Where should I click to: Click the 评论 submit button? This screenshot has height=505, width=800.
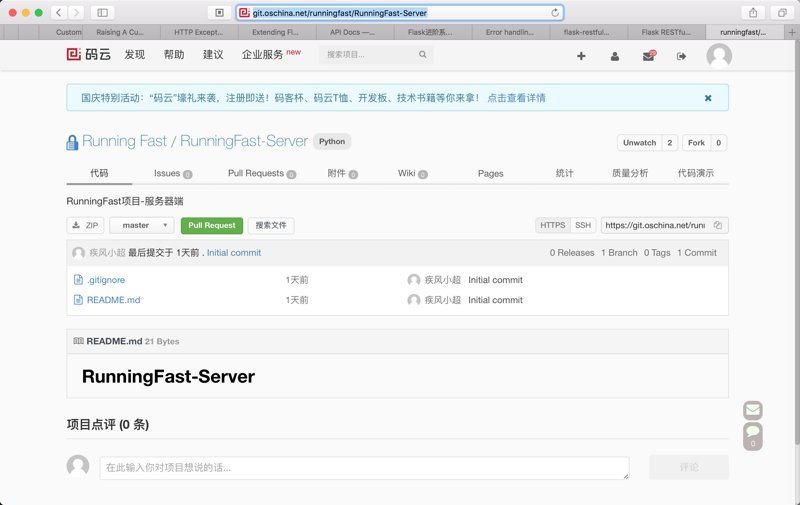click(689, 467)
